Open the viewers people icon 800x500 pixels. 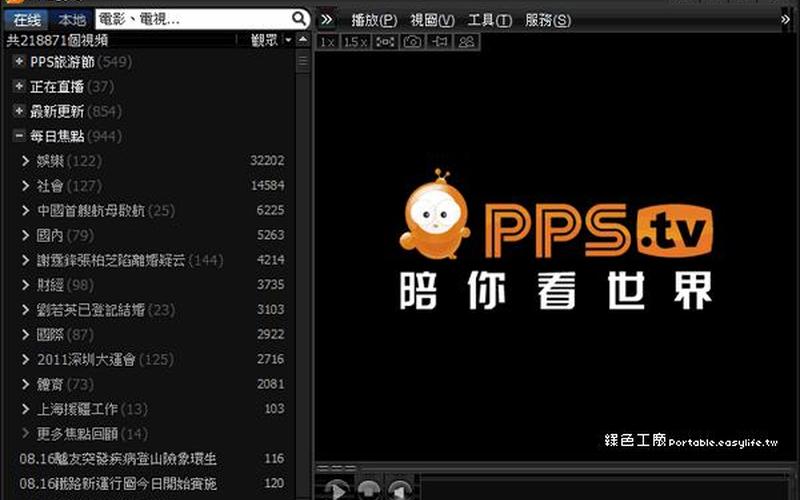click(x=466, y=42)
